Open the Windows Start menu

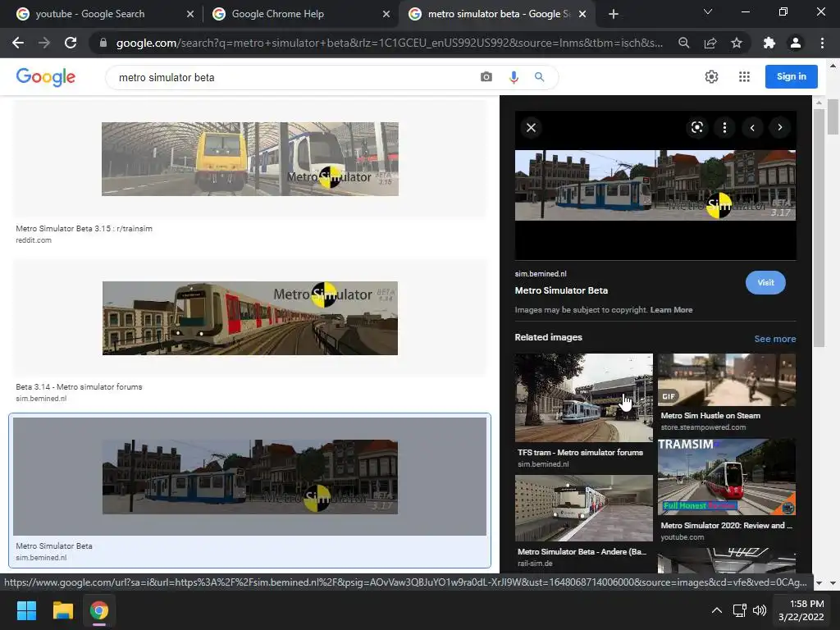(x=26, y=610)
